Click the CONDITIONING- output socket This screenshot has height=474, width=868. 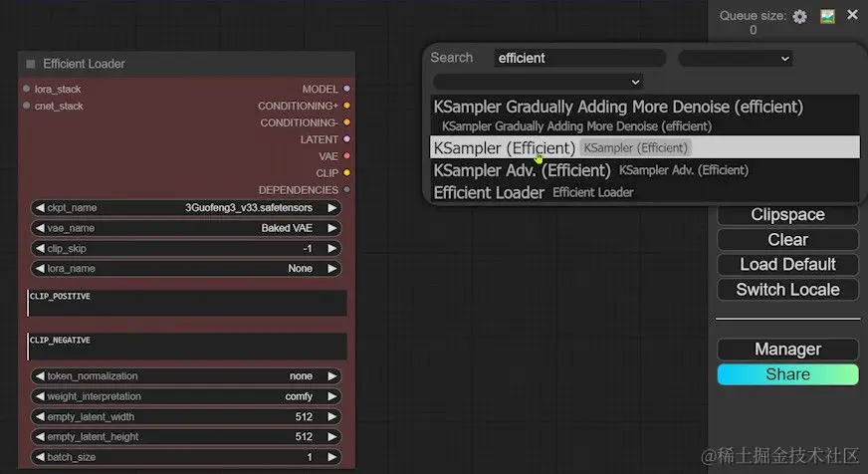point(346,122)
